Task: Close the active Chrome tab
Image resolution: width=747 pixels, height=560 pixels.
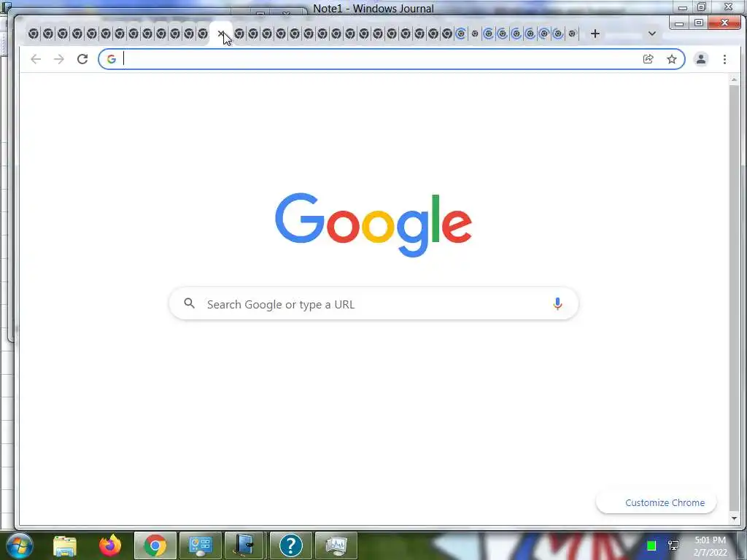Action: 221,34
